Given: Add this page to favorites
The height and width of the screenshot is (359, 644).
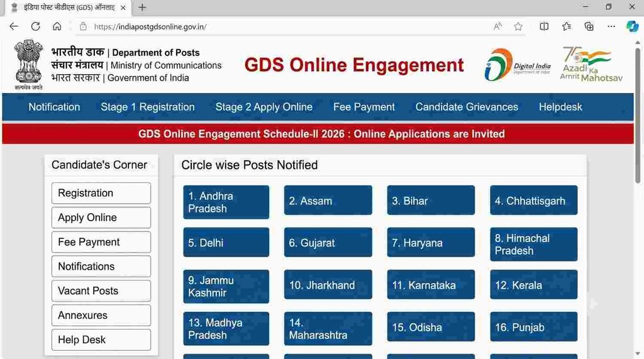Looking at the screenshot, I should click(x=518, y=26).
